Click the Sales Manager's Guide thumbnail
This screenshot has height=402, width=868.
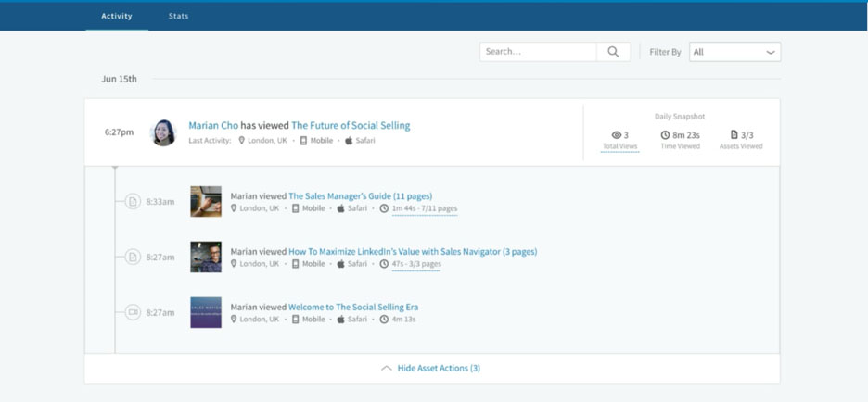[206, 202]
